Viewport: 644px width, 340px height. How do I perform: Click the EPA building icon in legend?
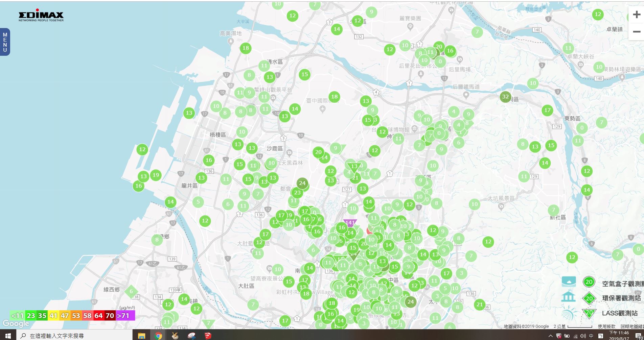tap(568, 297)
